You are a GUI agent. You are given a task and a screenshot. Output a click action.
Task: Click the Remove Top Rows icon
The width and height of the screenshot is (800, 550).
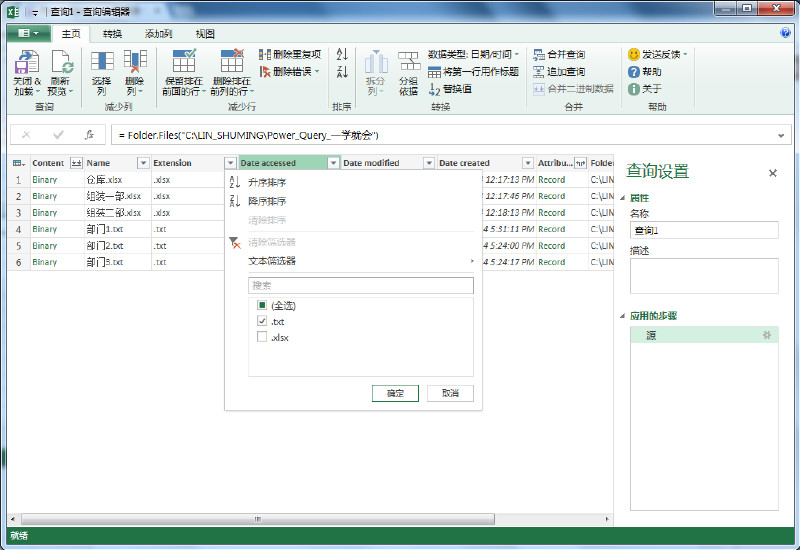[232, 61]
